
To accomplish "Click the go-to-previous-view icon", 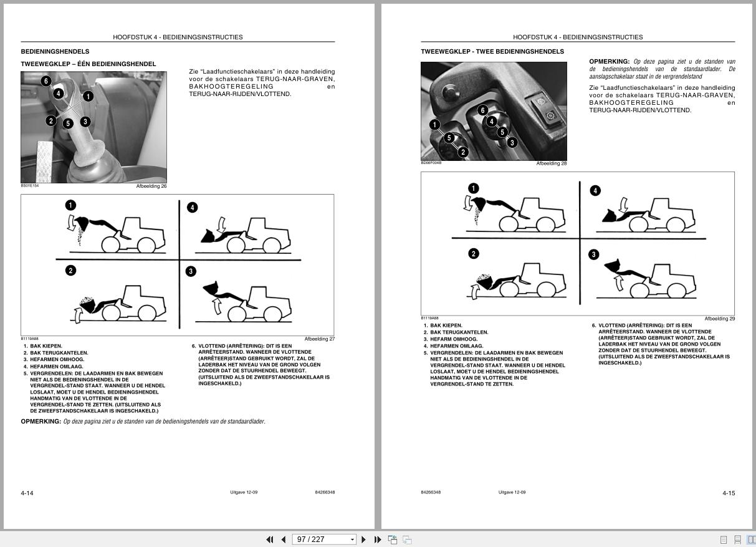I will [393, 540].
